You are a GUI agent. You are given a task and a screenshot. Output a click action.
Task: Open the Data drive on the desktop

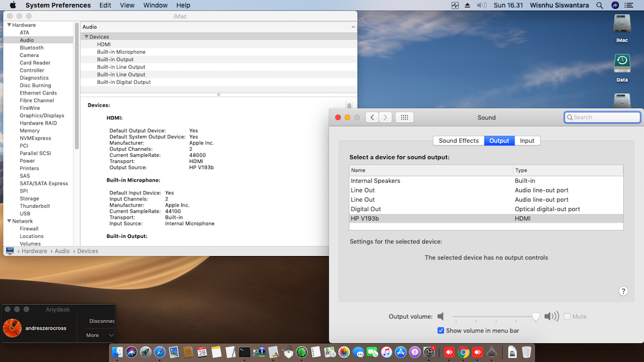tap(622, 64)
